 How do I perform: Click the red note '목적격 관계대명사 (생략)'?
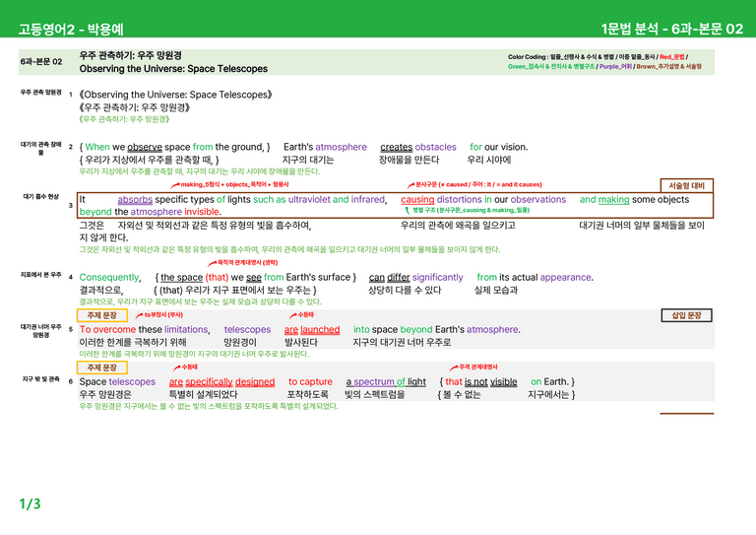(x=247, y=262)
